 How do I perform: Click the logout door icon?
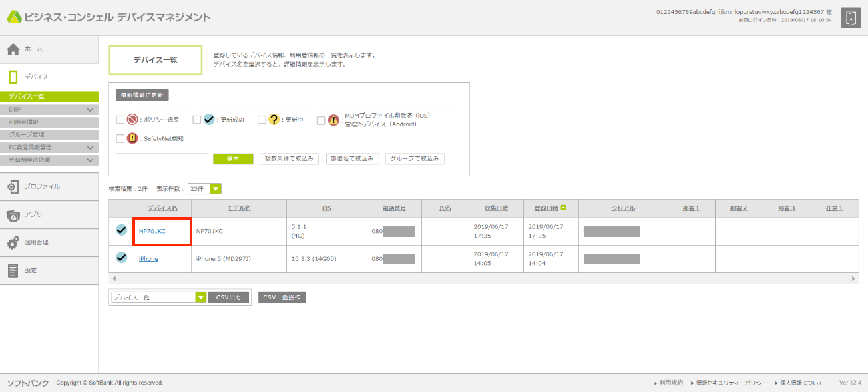pyautogui.click(x=850, y=18)
